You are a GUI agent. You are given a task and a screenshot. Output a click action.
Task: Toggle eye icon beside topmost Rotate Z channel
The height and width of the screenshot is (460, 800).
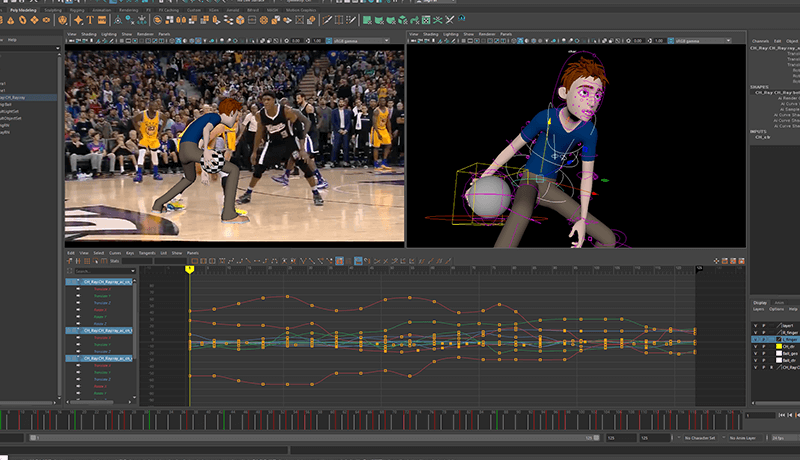(x=78, y=323)
